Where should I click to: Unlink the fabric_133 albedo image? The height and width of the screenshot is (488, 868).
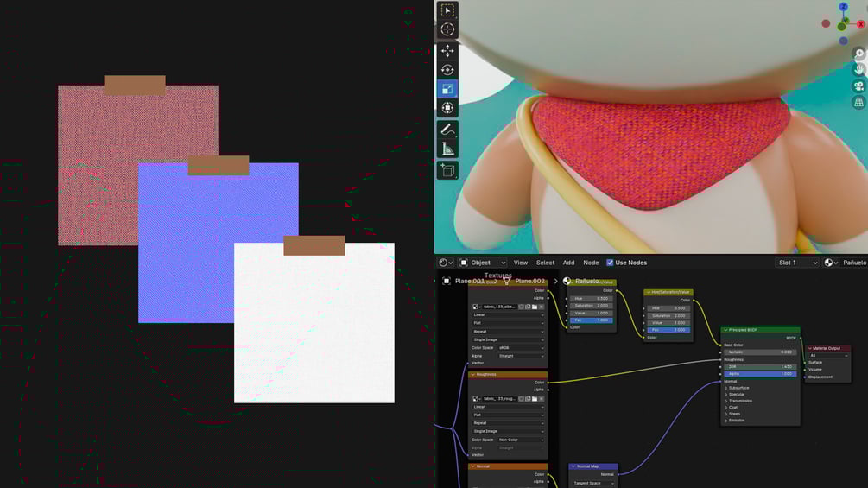tap(542, 307)
